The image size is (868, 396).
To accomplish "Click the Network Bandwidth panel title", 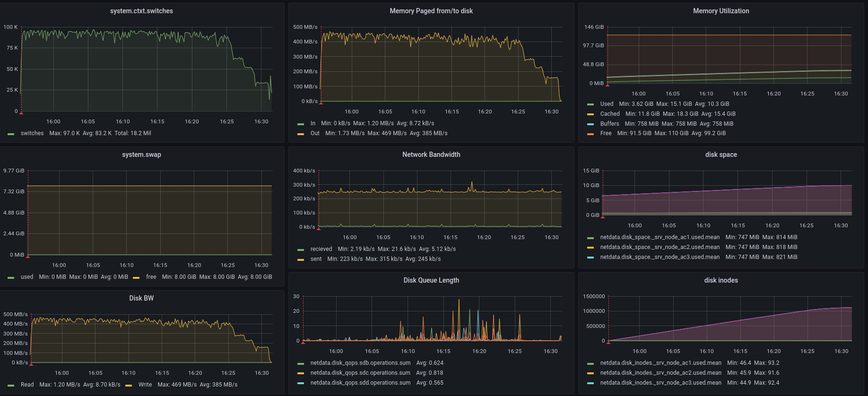I will coord(431,155).
